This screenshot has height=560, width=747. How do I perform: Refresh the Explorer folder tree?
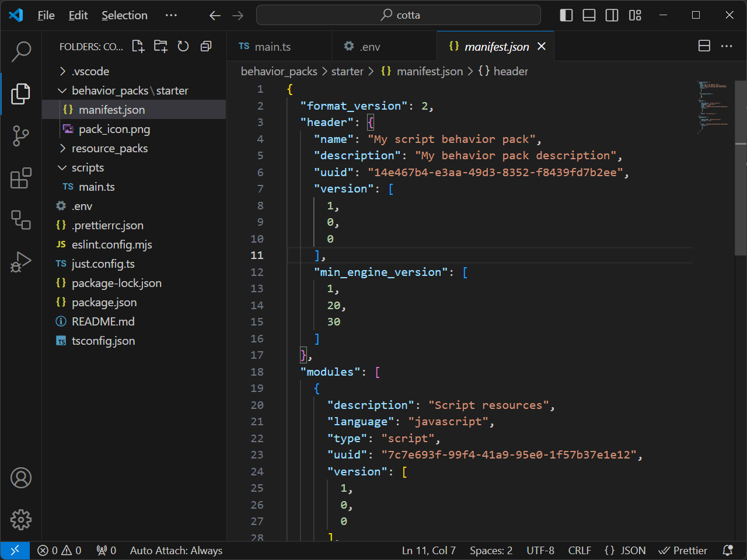(x=183, y=46)
